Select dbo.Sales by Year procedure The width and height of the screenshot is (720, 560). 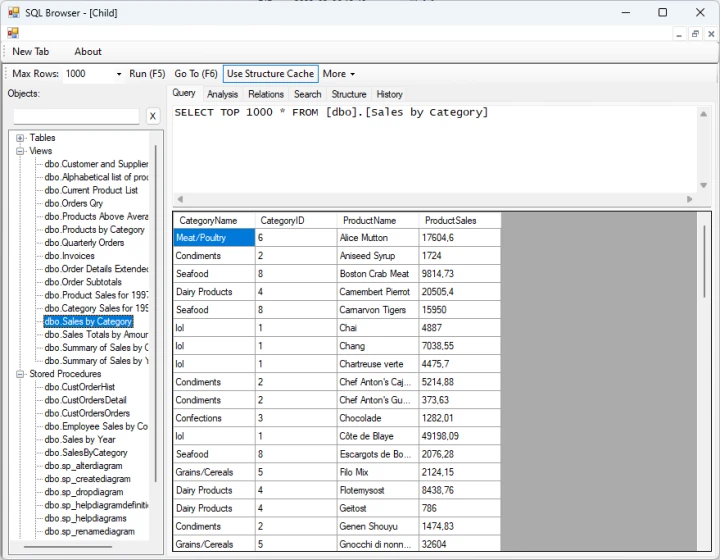[x=80, y=440]
